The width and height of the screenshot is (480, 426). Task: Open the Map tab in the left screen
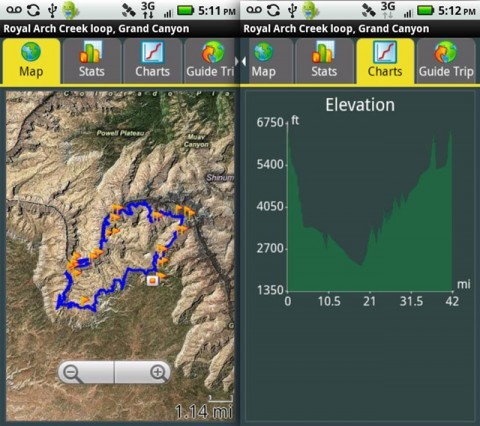(x=31, y=61)
